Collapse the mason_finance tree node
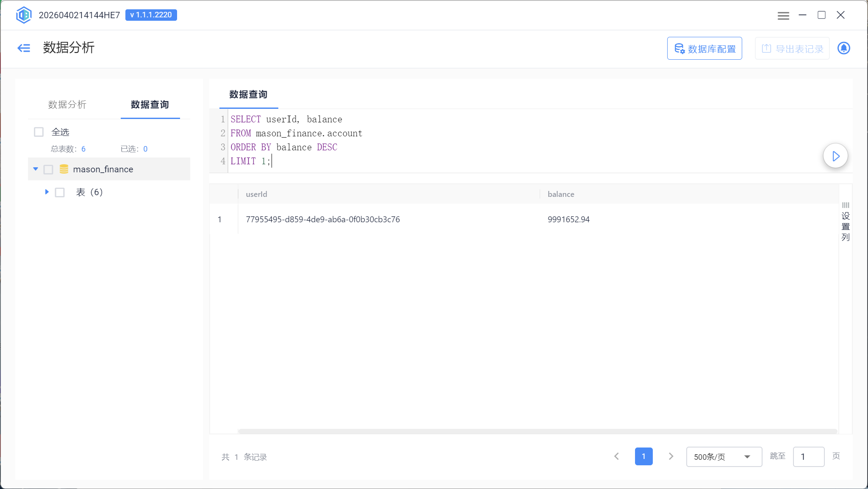 pos(36,169)
